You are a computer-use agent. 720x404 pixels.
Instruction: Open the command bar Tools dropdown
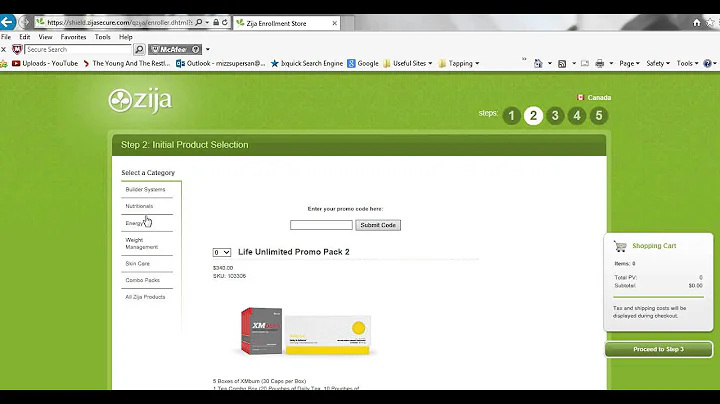pos(687,63)
